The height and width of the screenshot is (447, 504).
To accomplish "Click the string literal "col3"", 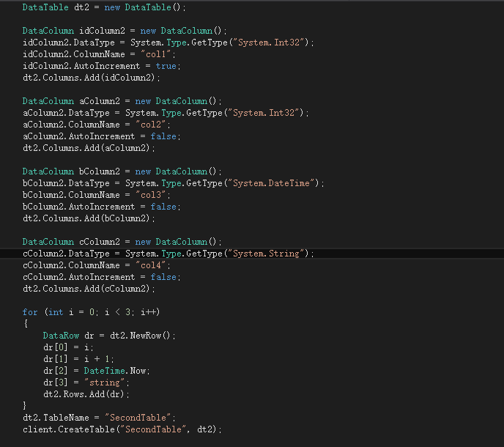I will point(151,195).
